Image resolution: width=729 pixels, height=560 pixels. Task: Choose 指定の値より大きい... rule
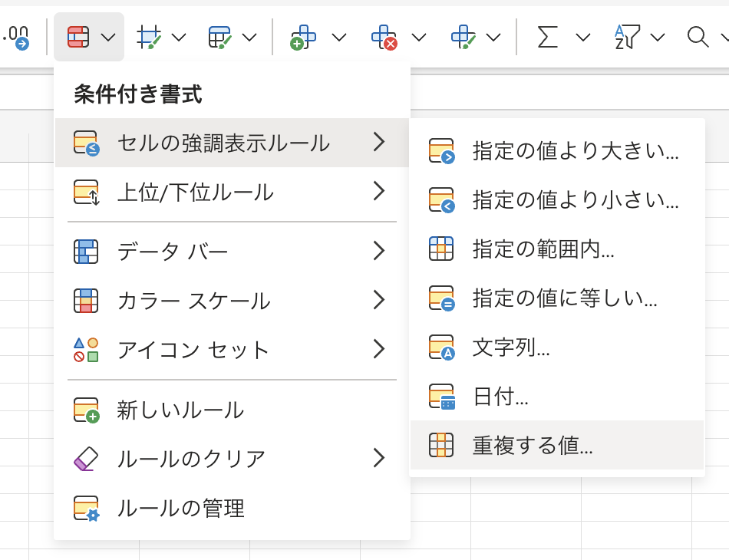pyautogui.click(x=576, y=151)
